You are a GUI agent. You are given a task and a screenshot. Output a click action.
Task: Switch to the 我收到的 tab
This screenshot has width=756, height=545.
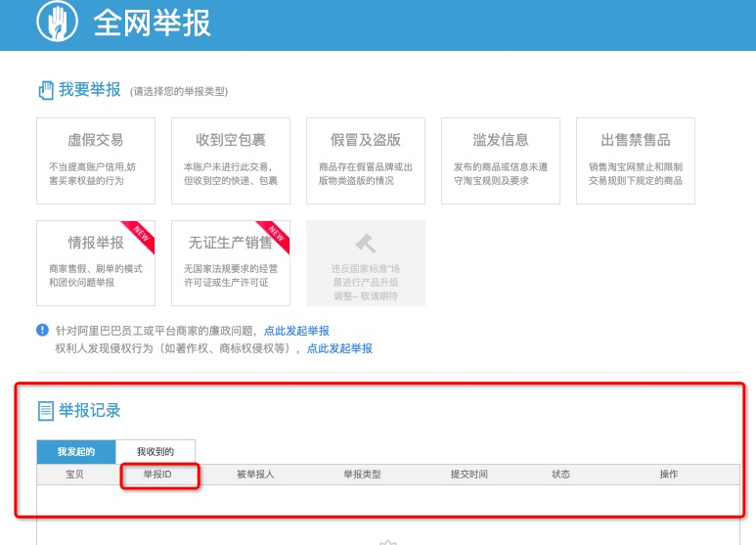click(156, 451)
